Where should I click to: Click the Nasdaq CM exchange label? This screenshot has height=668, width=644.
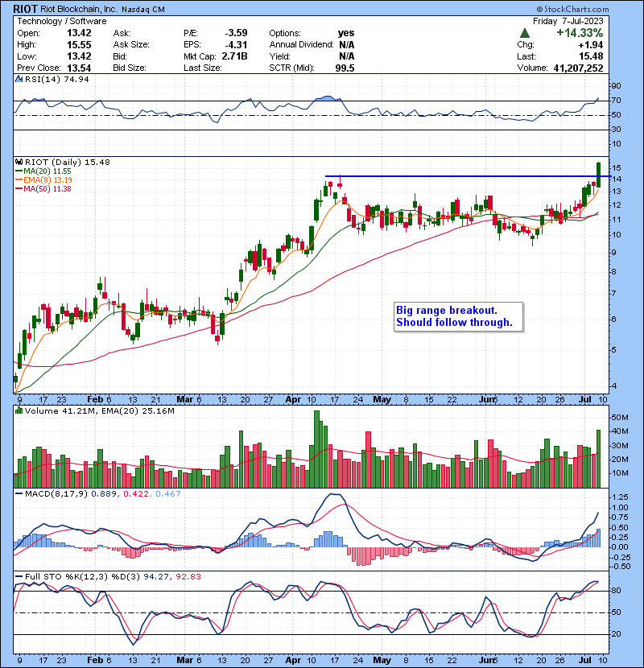click(143, 10)
